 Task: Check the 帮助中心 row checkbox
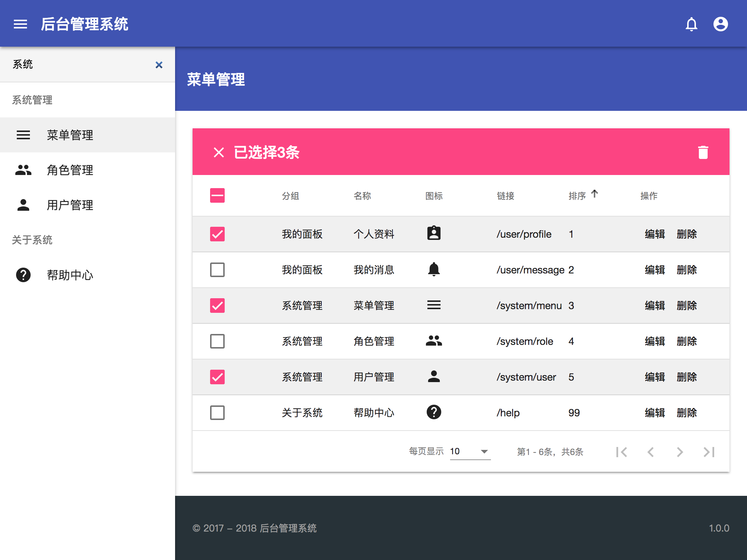[217, 413]
